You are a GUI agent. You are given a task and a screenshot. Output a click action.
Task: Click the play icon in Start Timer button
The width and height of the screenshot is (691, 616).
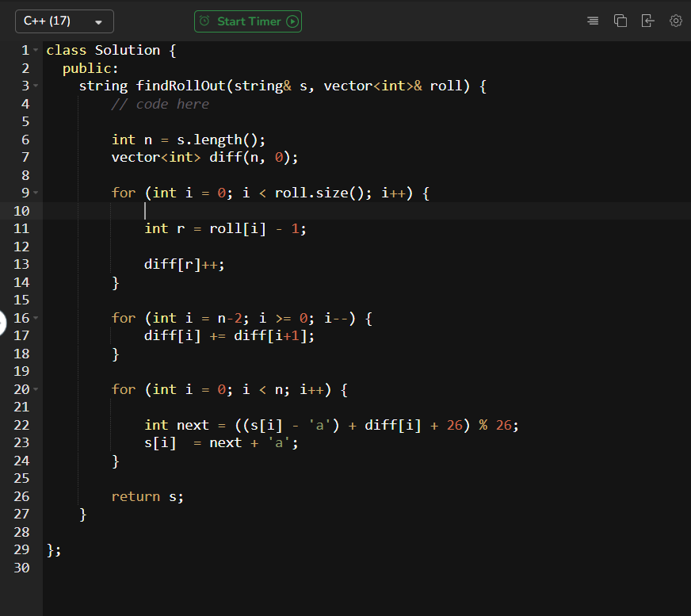tap(292, 21)
